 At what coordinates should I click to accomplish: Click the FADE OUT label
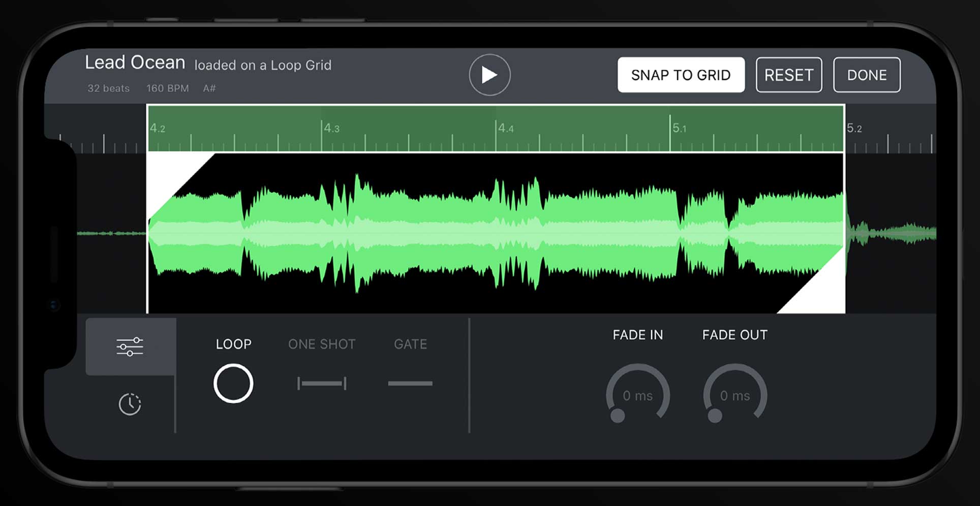[x=735, y=335]
